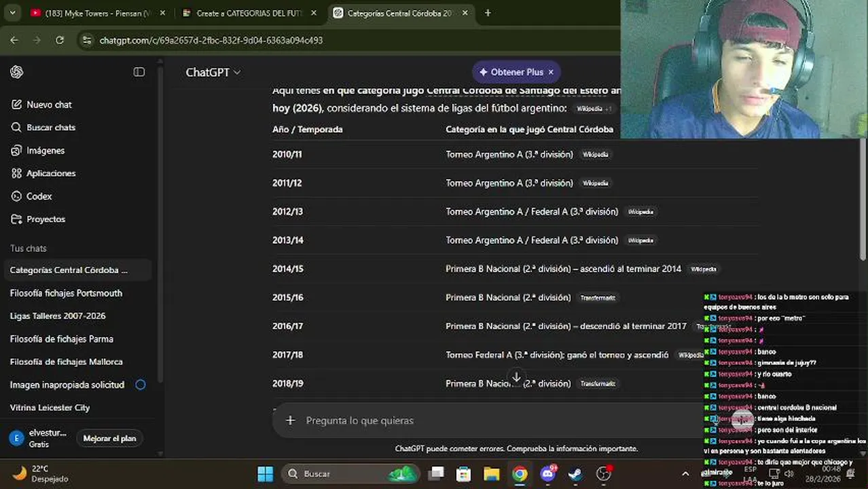Open Discord from the taskbar
868x489 pixels.
pos(548,473)
